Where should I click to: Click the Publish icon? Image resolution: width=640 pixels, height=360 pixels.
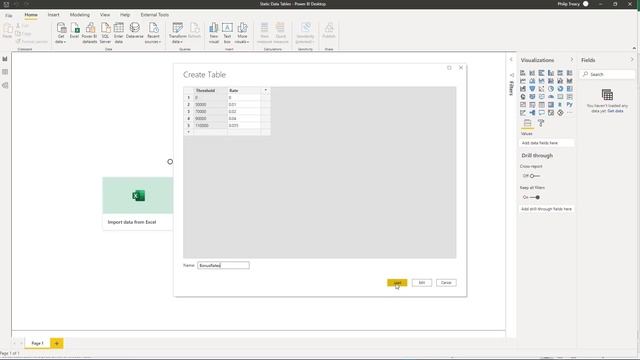329,31
